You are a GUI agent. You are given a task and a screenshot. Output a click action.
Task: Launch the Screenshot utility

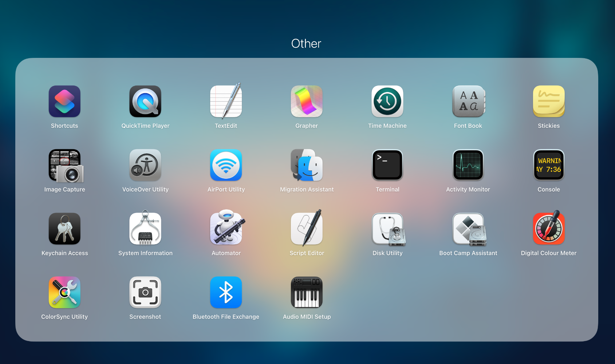pos(145,293)
